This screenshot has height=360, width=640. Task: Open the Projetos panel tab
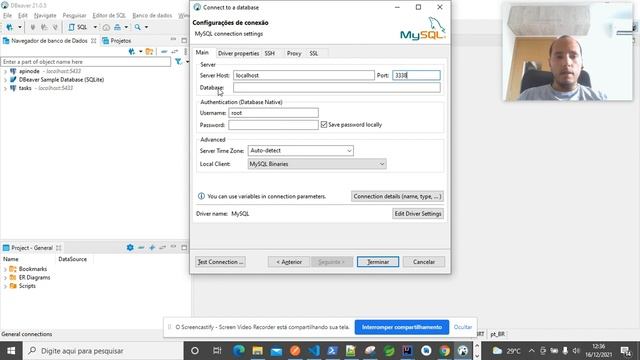tap(117, 41)
